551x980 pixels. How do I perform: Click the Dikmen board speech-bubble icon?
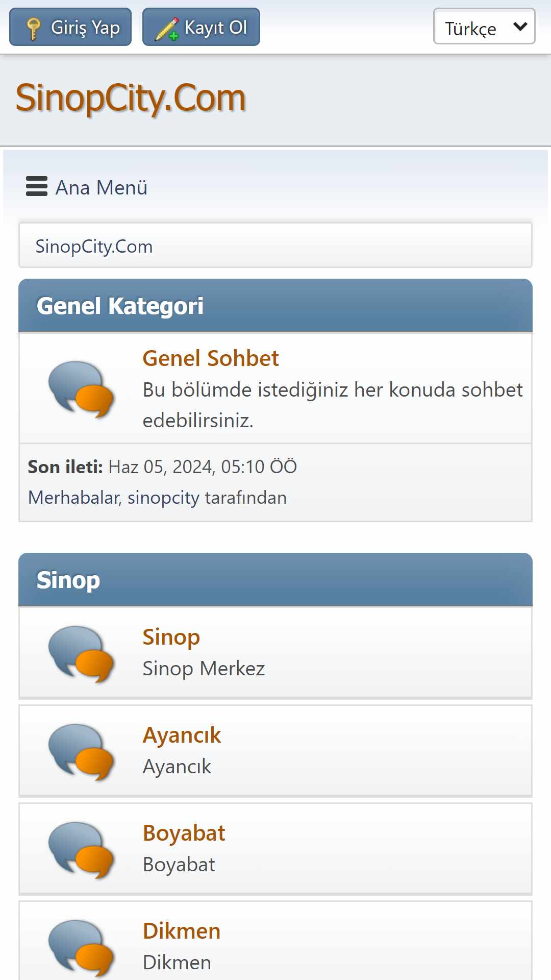[x=81, y=947]
